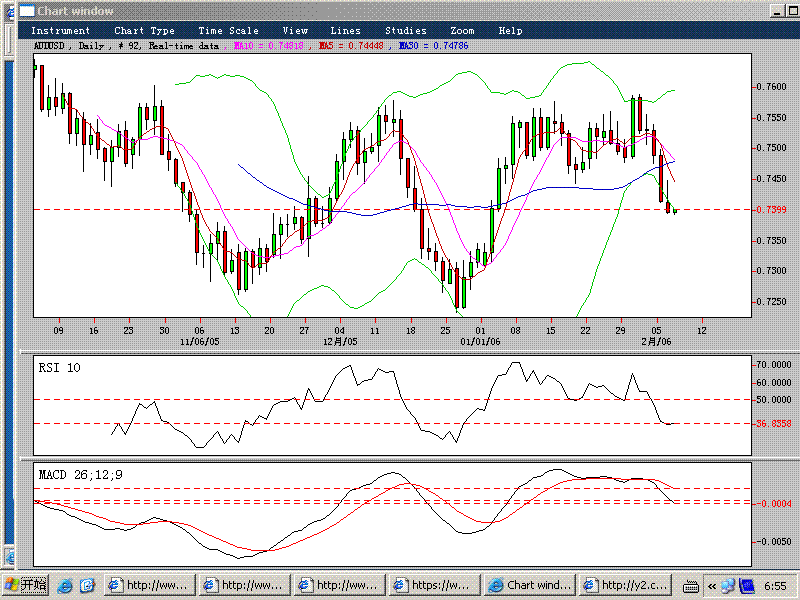The width and height of the screenshot is (800, 600).
Task: Click the second quick launch icon
Action: point(87,584)
